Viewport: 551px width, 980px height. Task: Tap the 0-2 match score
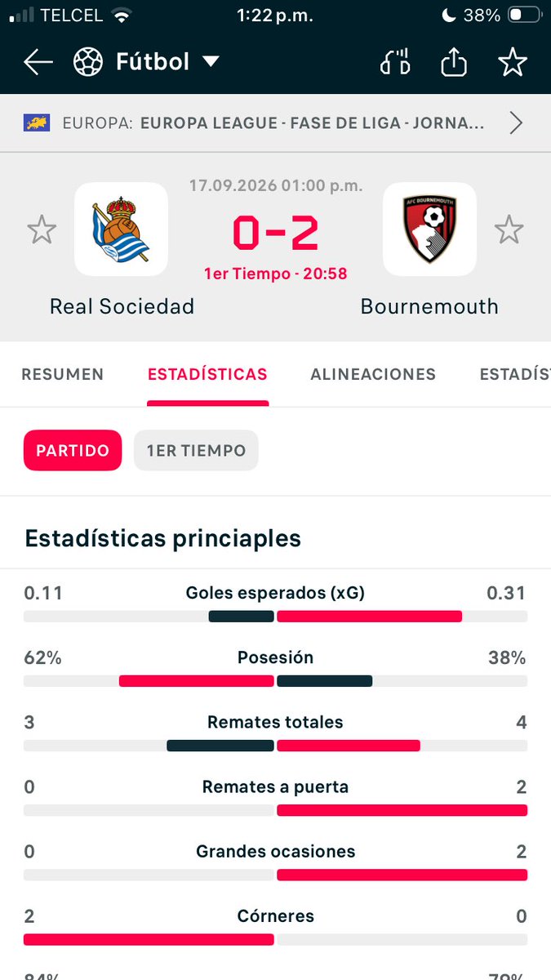[275, 233]
